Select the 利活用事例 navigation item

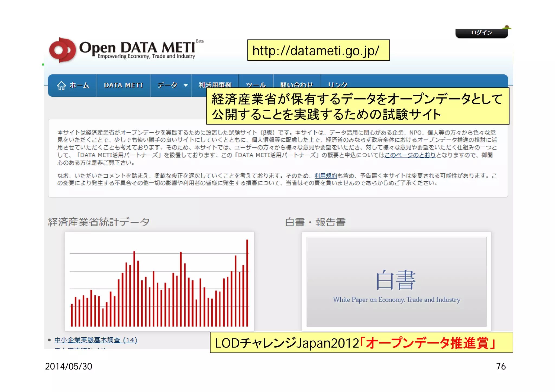tap(215, 85)
